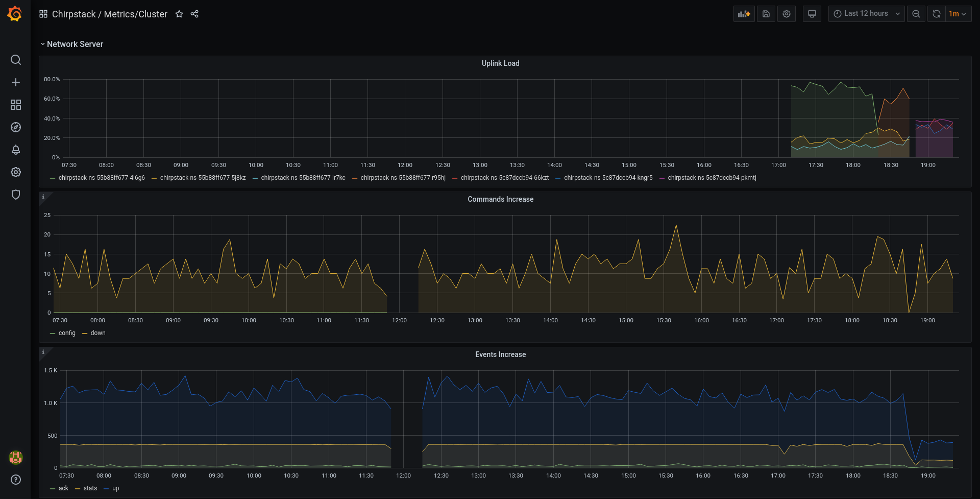Screen dimensions: 980x499
Task: Open Explore via the compass icon
Action: 16,127
